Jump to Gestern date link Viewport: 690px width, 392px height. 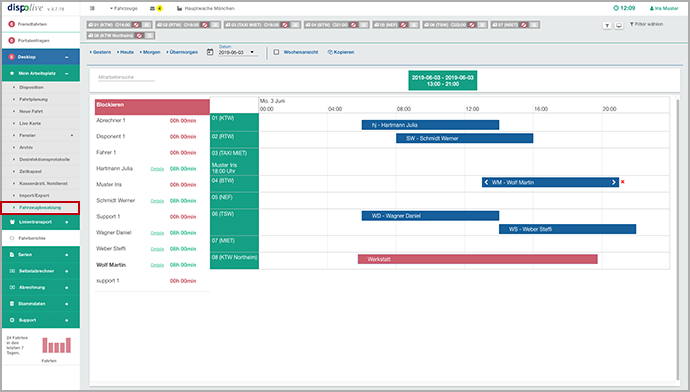(100, 52)
